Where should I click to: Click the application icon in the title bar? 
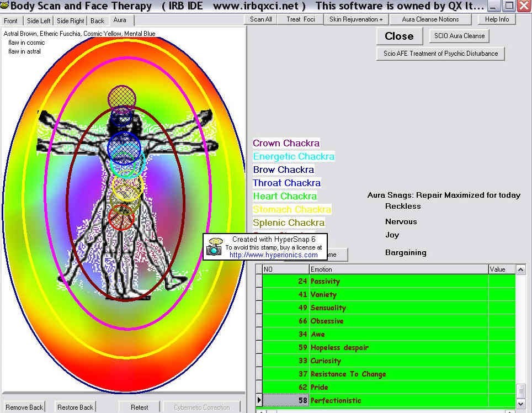tap(4, 7)
